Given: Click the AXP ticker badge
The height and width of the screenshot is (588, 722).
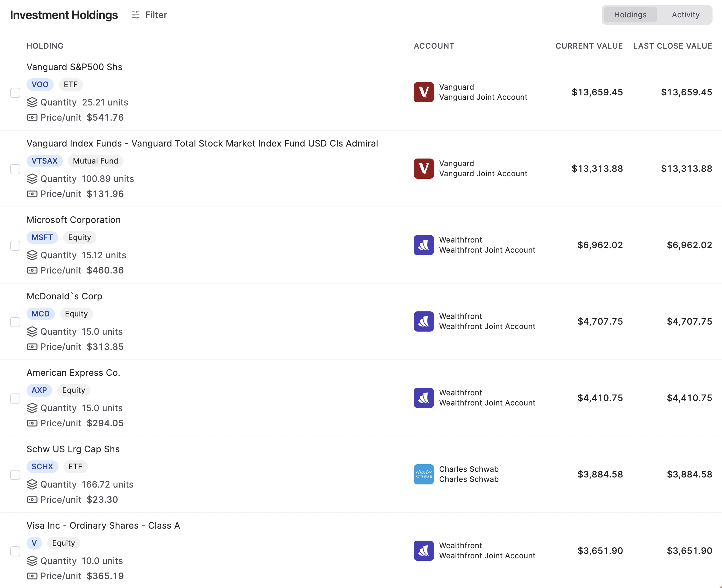Looking at the screenshot, I should tap(39, 390).
